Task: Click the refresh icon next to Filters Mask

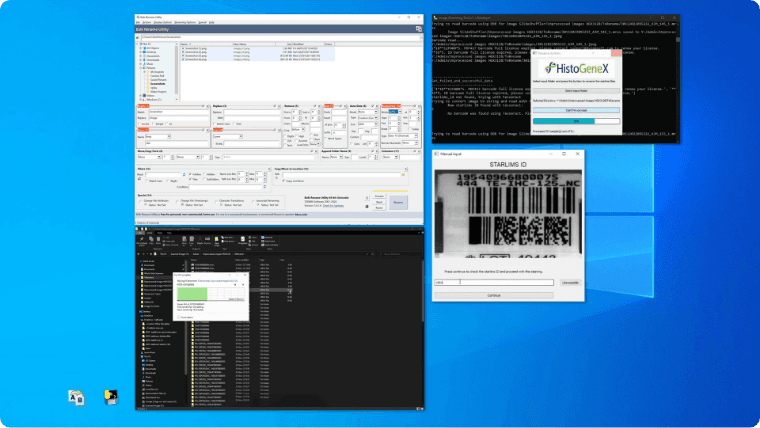Action: pos(184,174)
